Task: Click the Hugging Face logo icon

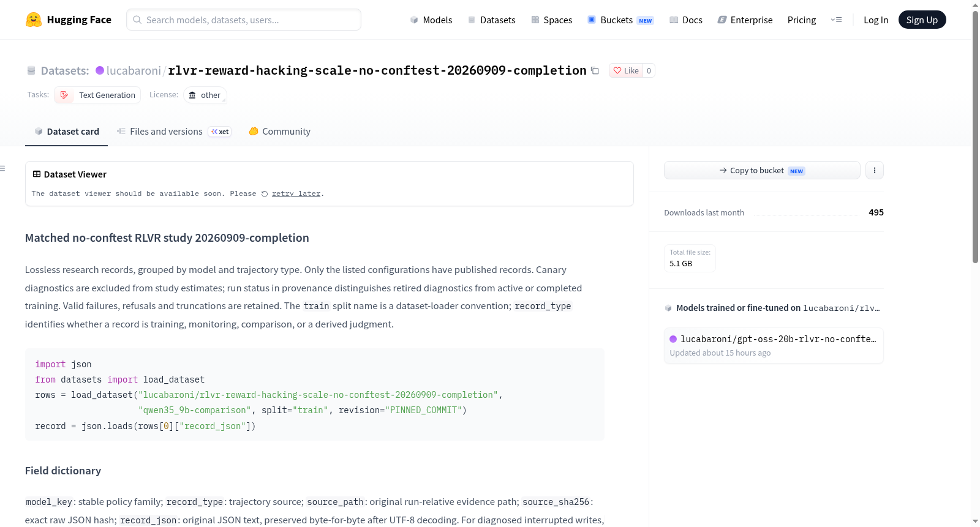Action: click(x=34, y=20)
